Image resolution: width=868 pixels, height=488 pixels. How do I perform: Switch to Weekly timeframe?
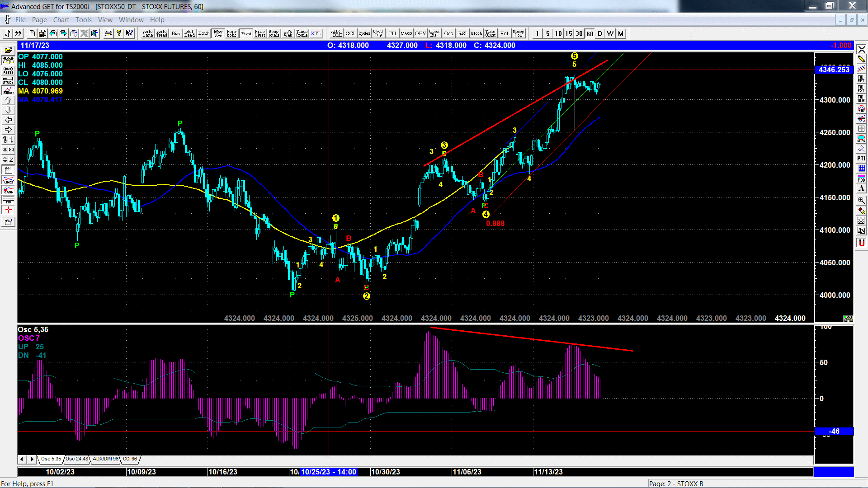click(610, 33)
